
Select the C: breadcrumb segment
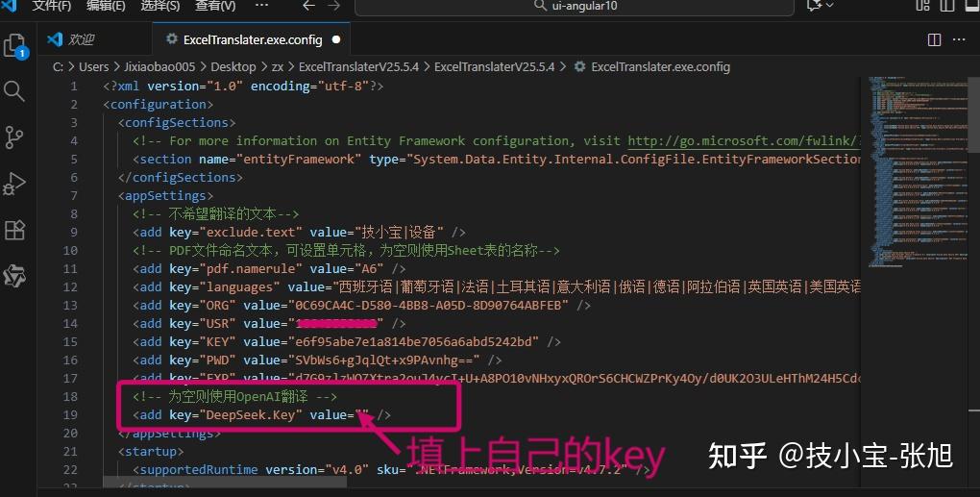[58, 67]
